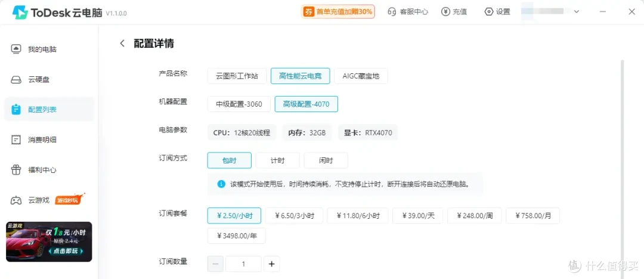Screen dimensions: 644x279
Task: Click the 福利中心 gift icon
Action: click(x=16, y=170)
